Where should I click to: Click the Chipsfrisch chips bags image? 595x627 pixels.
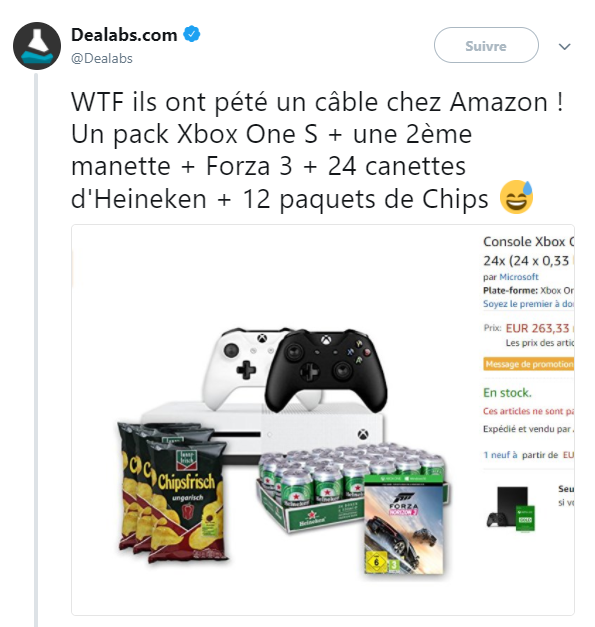(x=173, y=493)
